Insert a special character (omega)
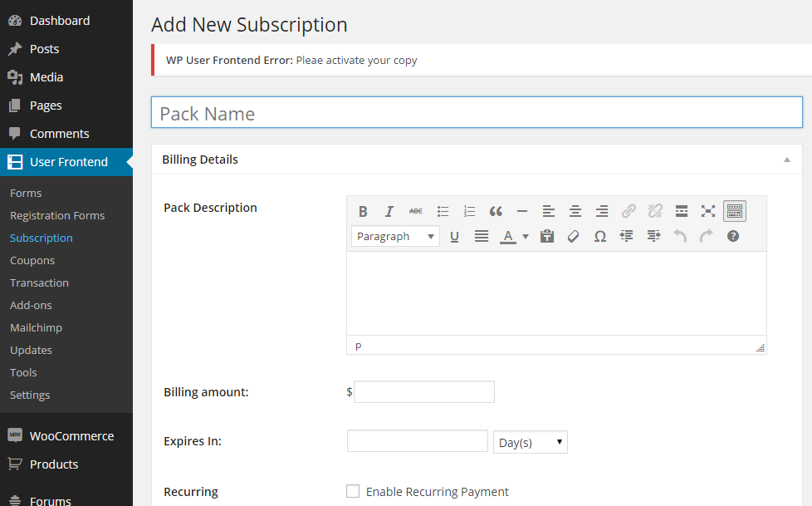The image size is (812, 506). coord(600,237)
